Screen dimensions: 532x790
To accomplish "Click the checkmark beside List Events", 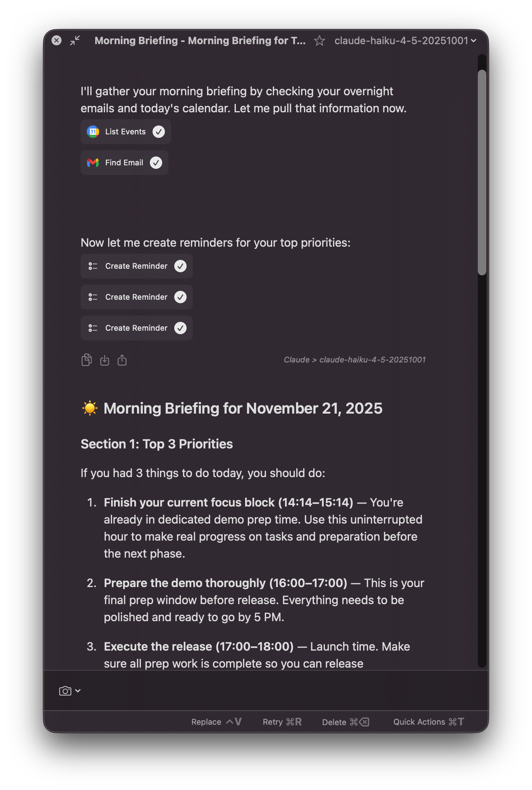I will pyautogui.click(x=158, y=132).
